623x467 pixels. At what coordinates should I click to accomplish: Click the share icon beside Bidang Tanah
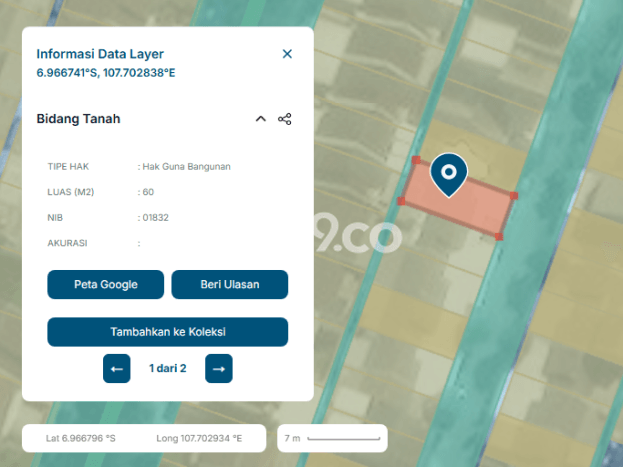tap(284, 119)
